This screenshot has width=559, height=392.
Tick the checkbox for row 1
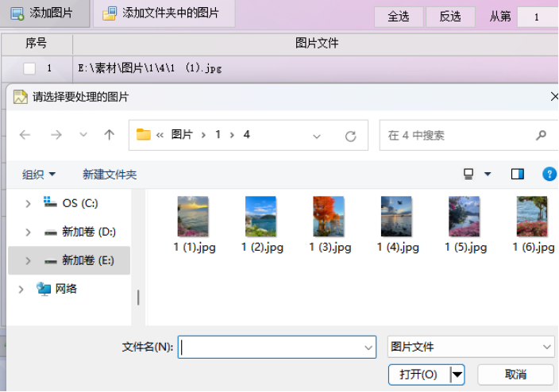pyautogui.click(x=29, y=68)
